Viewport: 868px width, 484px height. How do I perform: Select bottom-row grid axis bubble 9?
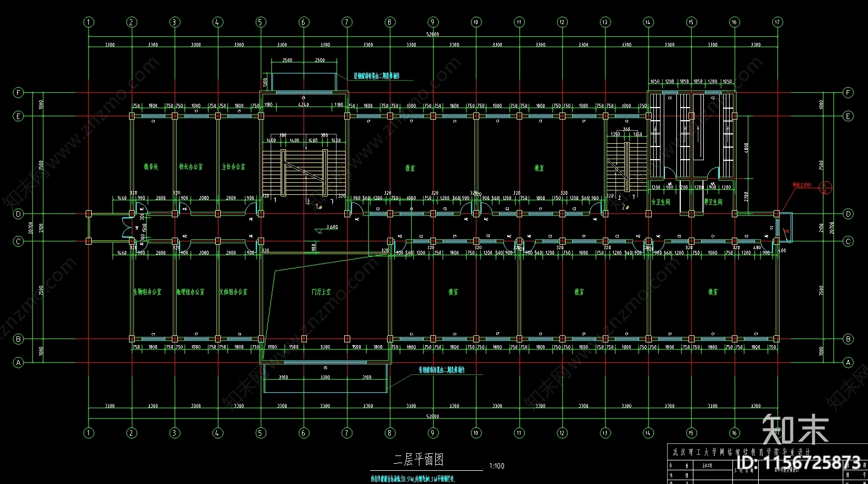[x=433, y=433]
